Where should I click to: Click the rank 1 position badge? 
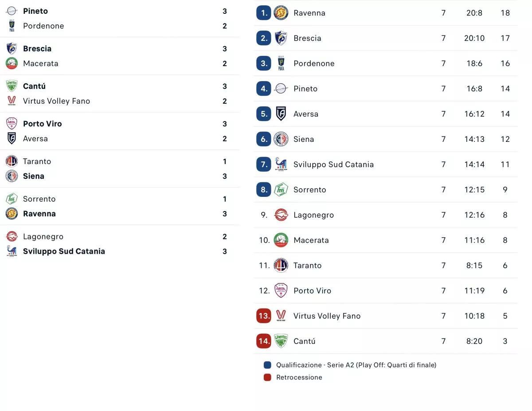click(x=264, y=13)
